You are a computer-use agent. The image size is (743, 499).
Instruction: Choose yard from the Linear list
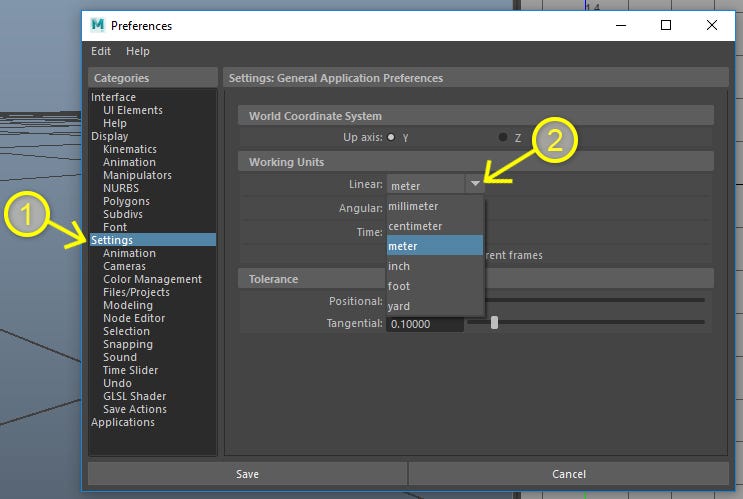[435, 306]
